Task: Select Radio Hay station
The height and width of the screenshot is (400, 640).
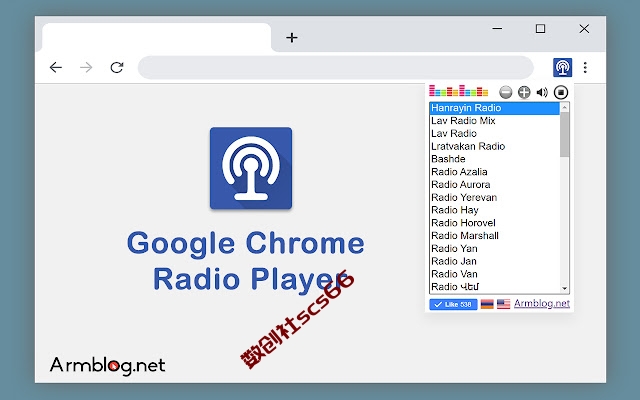Action: (495, 210)
